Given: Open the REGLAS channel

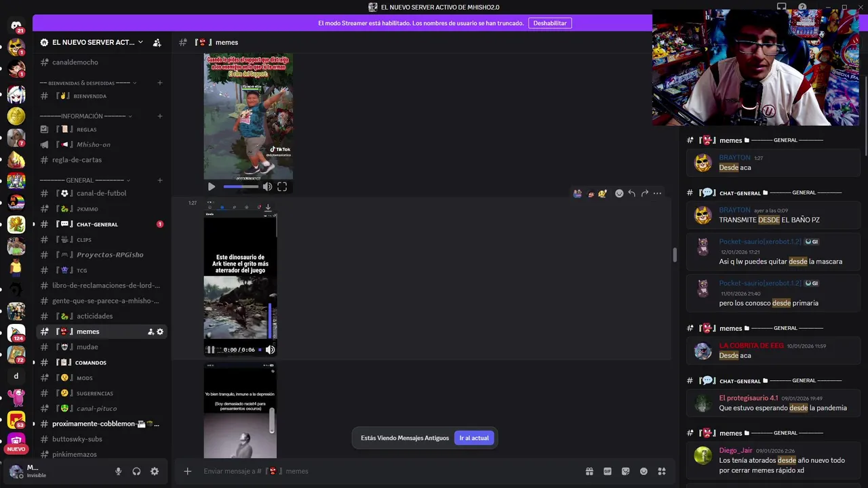Looking at the screenshot, I should (101, 129).
